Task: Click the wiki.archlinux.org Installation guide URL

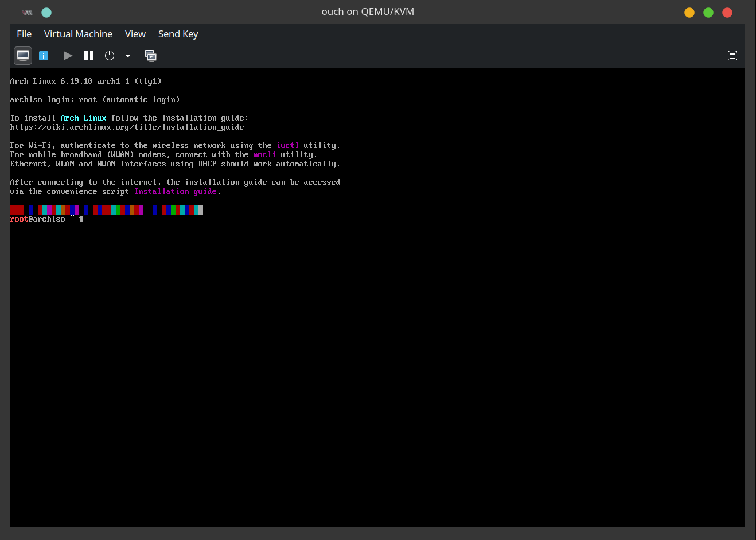Action: tap(127, 127)
